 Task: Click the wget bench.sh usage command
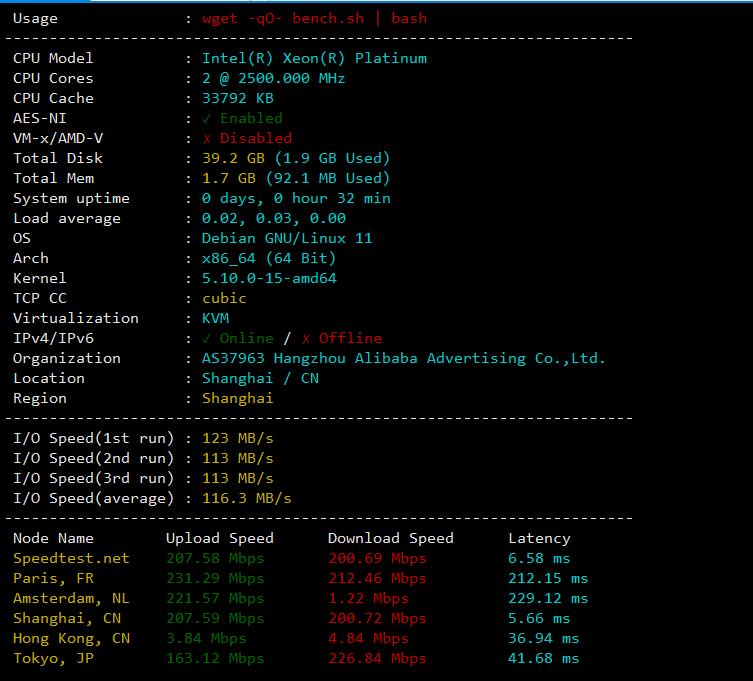pos(314,18)
